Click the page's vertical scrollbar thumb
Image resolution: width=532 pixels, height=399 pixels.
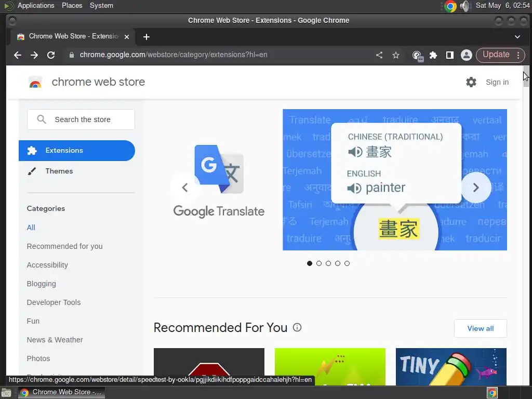(526, 76)
